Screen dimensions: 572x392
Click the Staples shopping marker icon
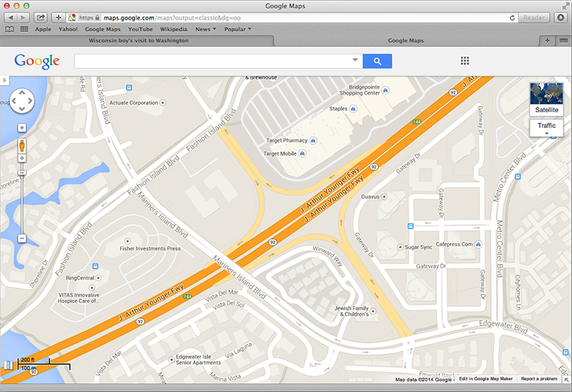[353, 109]
